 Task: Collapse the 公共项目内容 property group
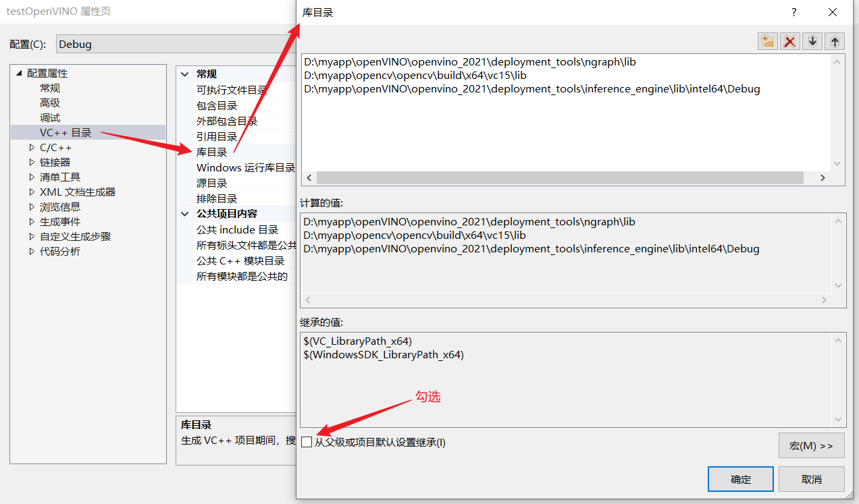(185, 214)
